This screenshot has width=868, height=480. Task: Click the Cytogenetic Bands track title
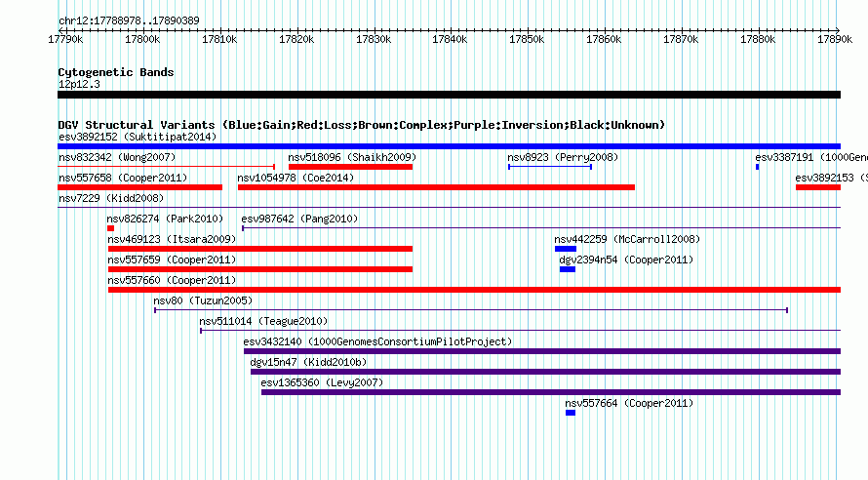116,72
